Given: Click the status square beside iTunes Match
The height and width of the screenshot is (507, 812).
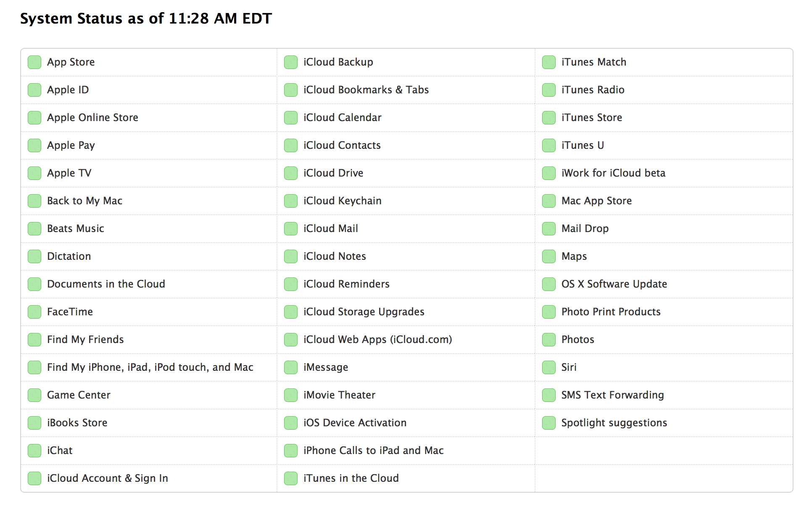Looking at the screenshot, I should tap(549, 62).
